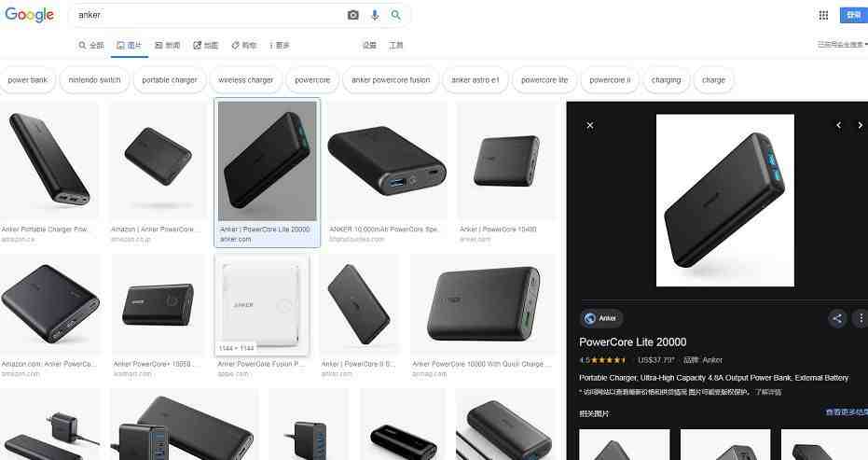Open the Tools menu
Viewport: 868px width, 460px height.
pos(396,46)
